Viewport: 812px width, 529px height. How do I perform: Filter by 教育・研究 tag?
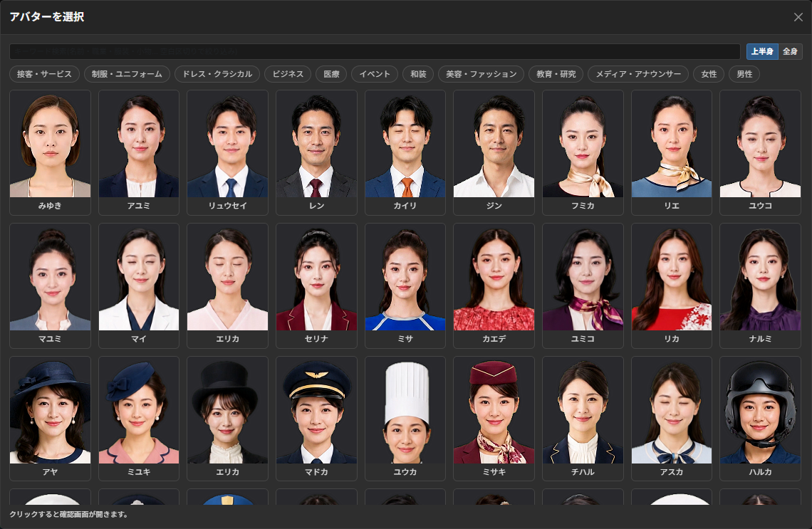click(x=556, y=74)
